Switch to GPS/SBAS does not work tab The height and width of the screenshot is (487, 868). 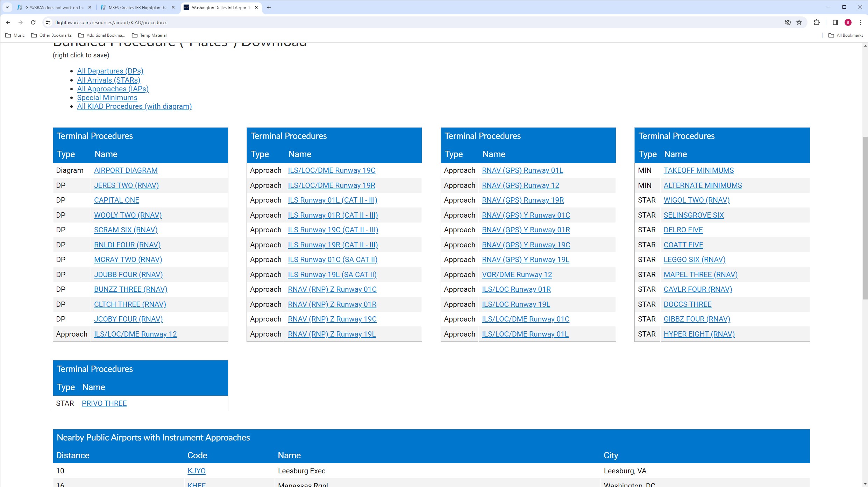(52, 7)
